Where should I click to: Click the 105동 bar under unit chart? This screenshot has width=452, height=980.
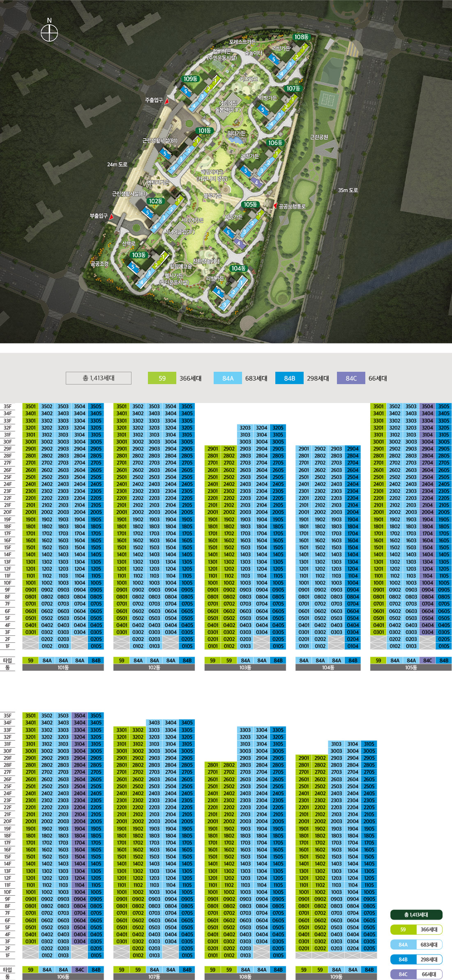[x=411, y=667]
